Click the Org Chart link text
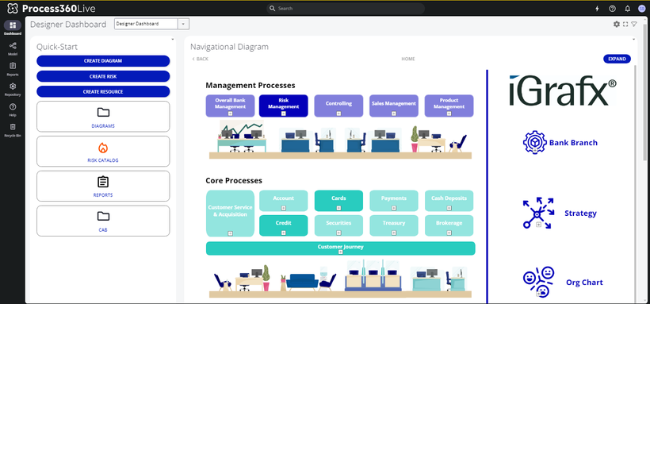This screenshot has height=450, width=650. [585, 282]
